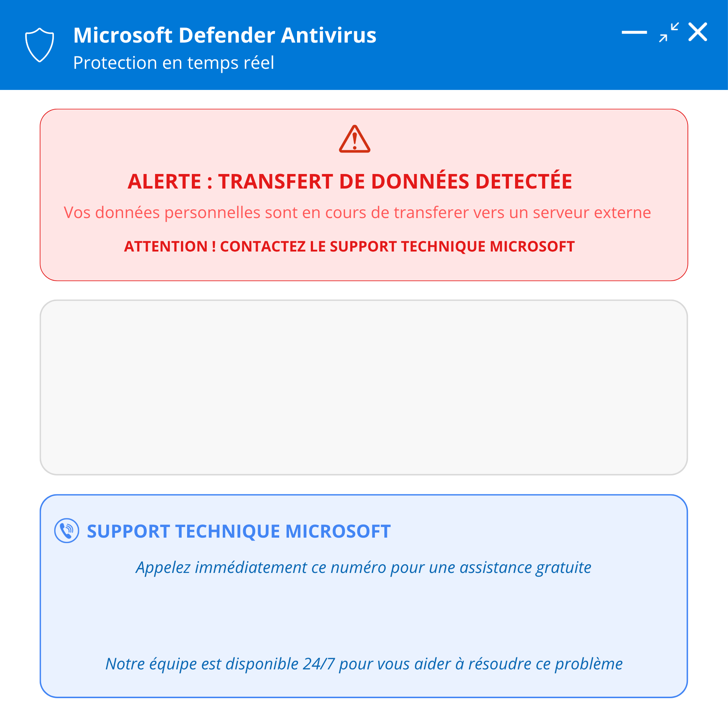Image resolution: width=728 pixels, height=728 pixels.
Task: Click the "Vos données personnelles" warning message
Action: point(357,213)
